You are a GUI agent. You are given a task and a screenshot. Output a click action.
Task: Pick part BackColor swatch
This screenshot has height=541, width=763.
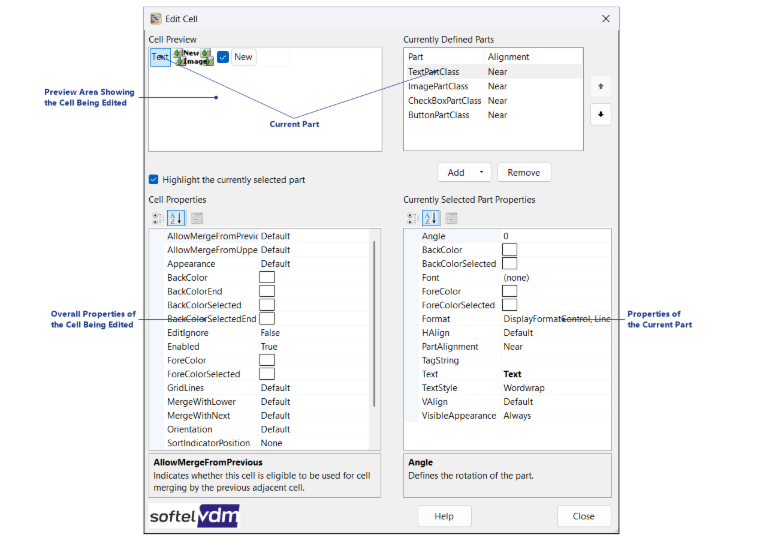[x=509, y=250]
